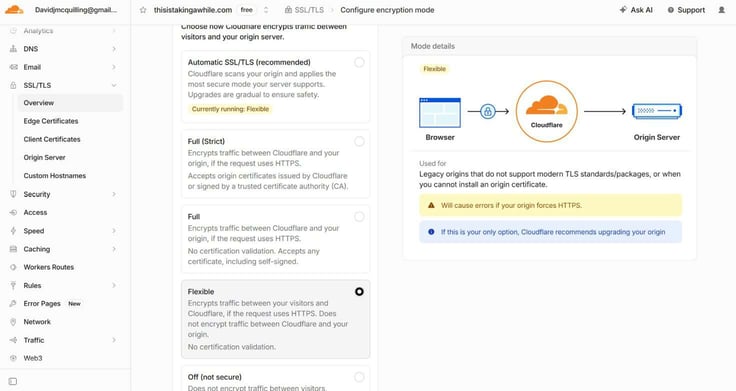Select the Flexible radio button
736x391 pixels.
coord(359,291)
